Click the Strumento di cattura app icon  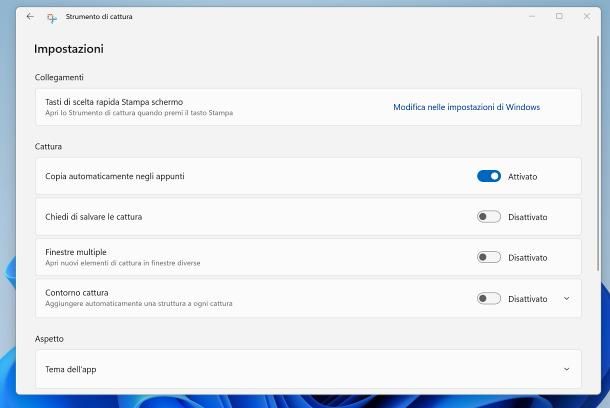pos(52,18)
